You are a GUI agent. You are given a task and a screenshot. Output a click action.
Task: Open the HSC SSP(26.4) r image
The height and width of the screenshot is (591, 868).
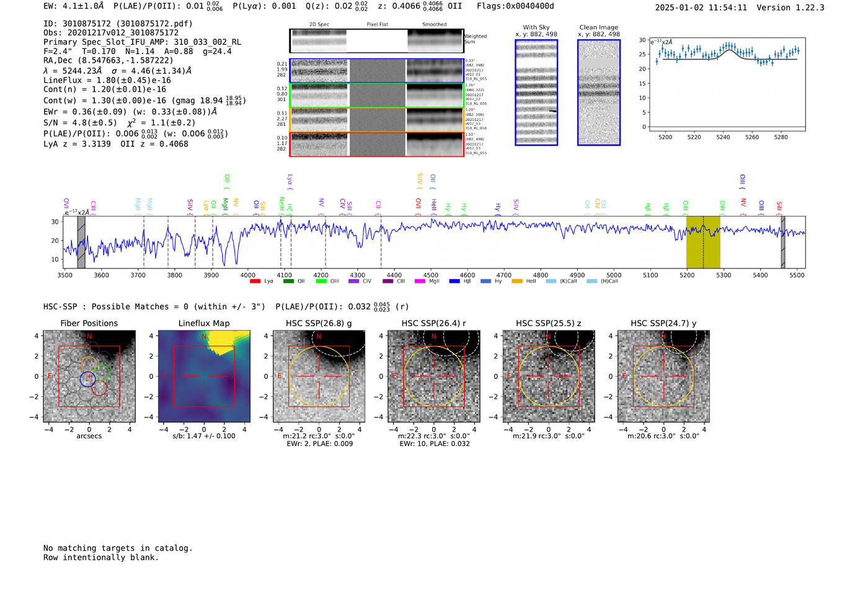coord(434,376)
